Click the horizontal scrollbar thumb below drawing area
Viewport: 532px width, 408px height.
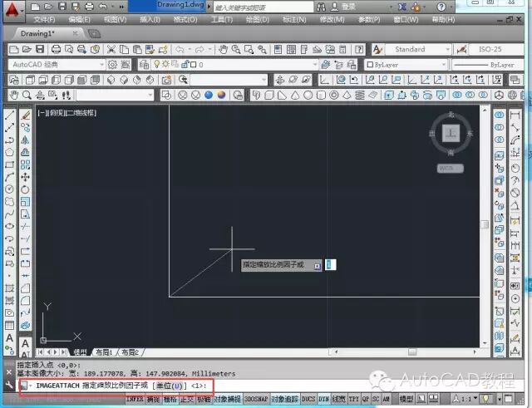[412, 352]
